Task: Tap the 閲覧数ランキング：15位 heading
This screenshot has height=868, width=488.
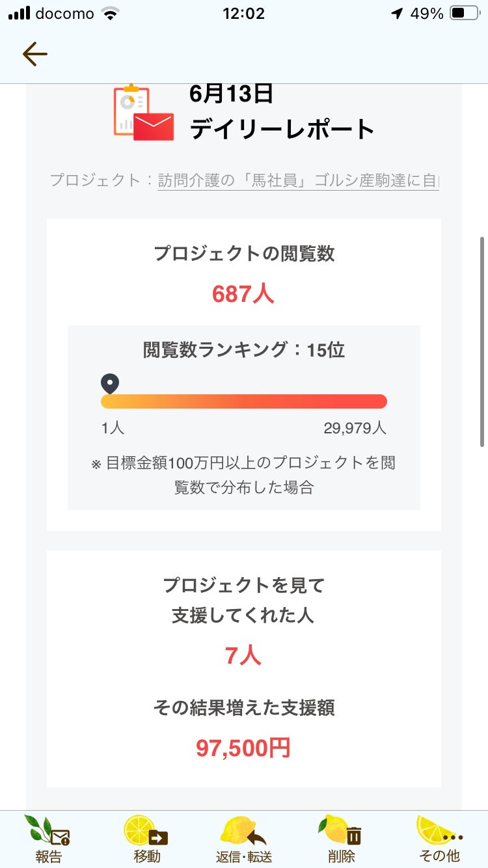Action: 243,350
